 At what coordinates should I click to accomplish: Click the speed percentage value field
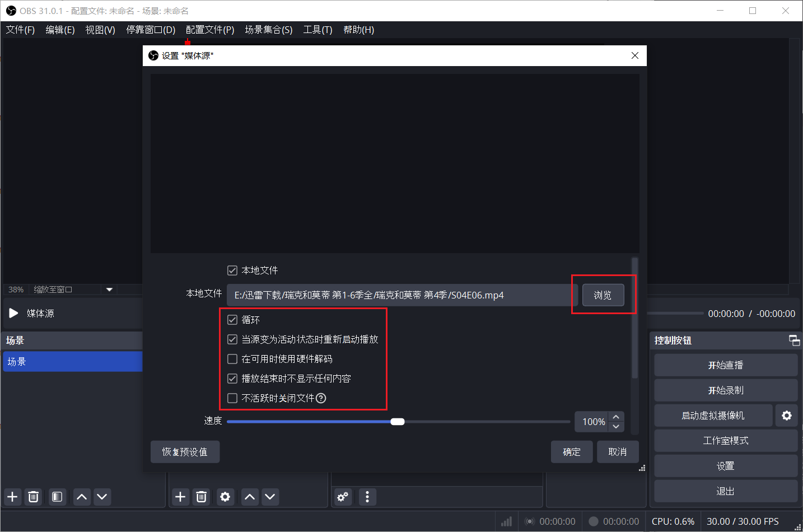click(x=592, y=422)
